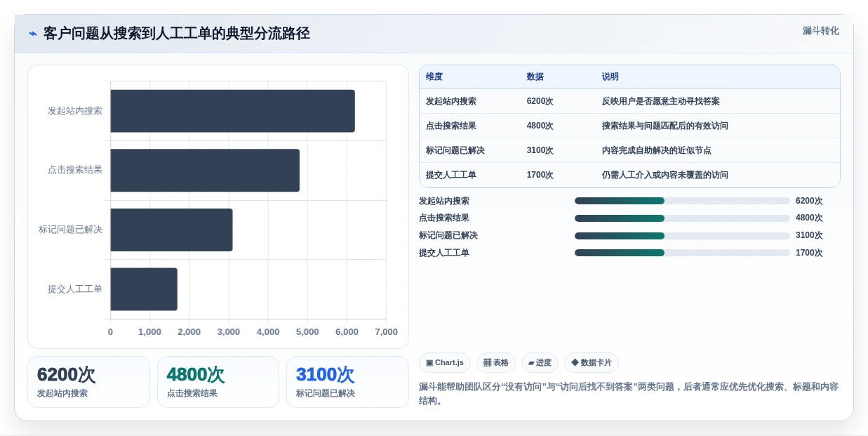Click description 反映用户是否愿意主动寻找答案
The image size is (868, 436).
pos(661,101)
